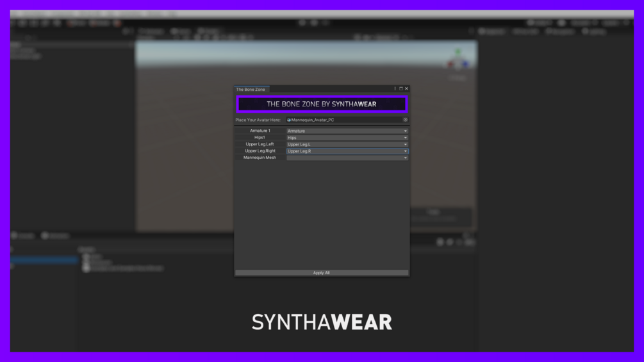Open the empty Mannequin Mesh dropdown
Image resolution: width=644 pixels, height=362 pixels.
pos(347,158)
